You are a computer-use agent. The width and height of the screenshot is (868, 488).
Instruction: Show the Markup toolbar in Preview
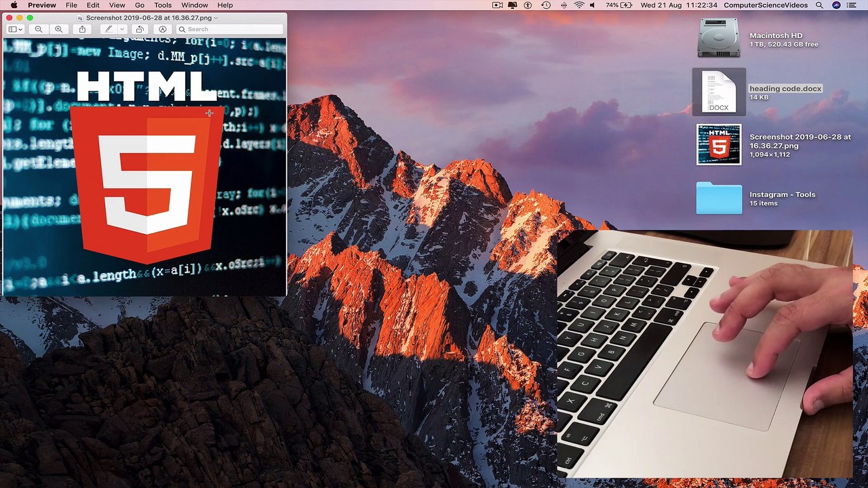coord(163,29)
